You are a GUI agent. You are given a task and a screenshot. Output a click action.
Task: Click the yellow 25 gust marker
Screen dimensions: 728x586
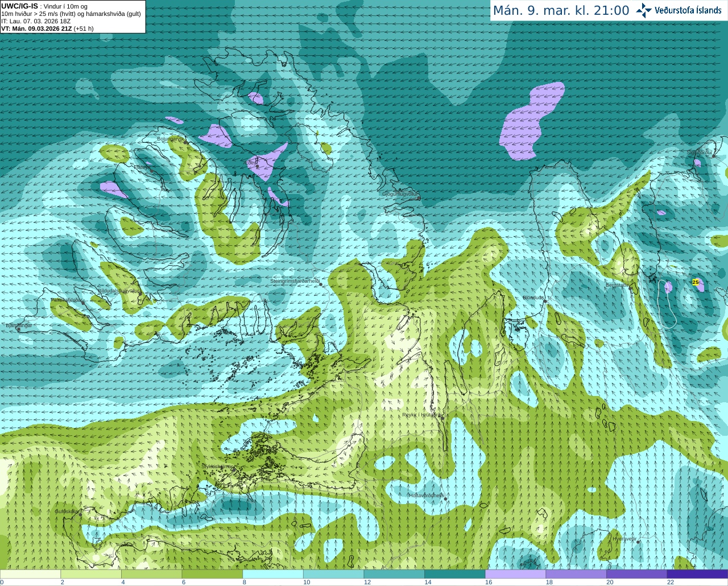(x=696, y=282)
